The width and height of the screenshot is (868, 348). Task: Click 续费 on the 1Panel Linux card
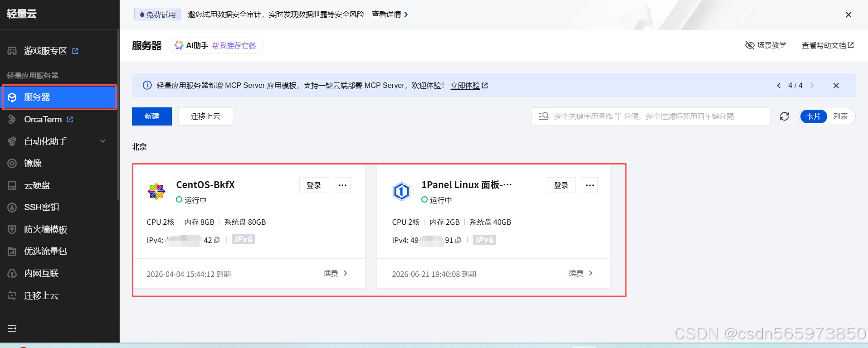pos(580,273)
